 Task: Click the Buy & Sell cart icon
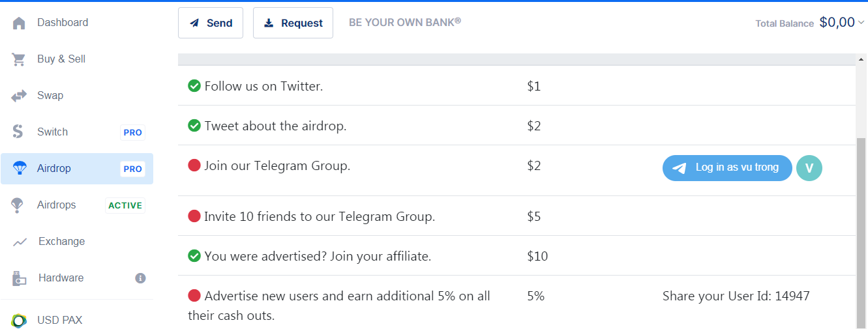click(x=19, y=59)
